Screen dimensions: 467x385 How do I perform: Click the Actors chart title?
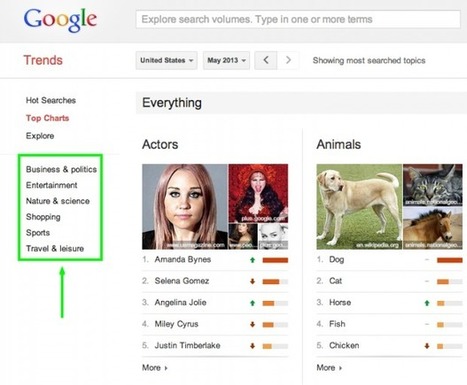(x=160, y=144)
